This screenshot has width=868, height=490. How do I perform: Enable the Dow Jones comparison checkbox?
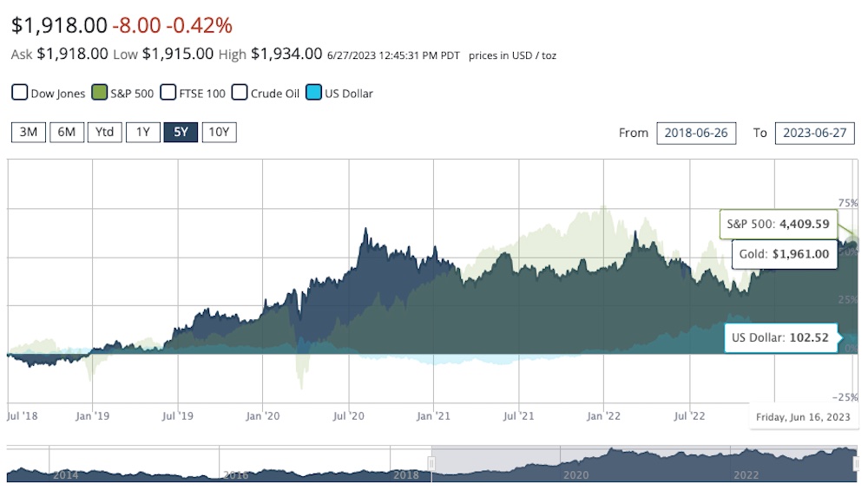click(x=19, y=93)
